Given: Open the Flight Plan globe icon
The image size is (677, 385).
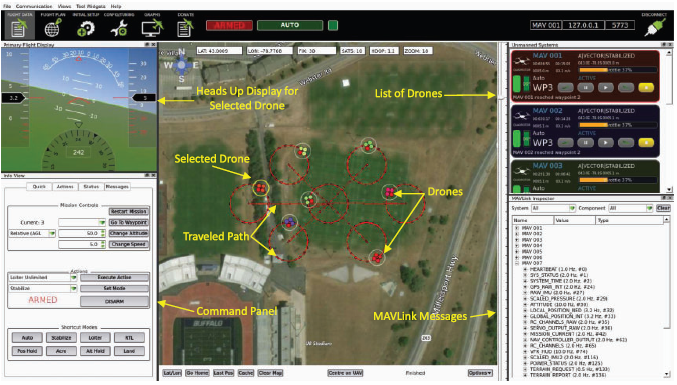Looking at the screenshot, I should click(53, 28).
